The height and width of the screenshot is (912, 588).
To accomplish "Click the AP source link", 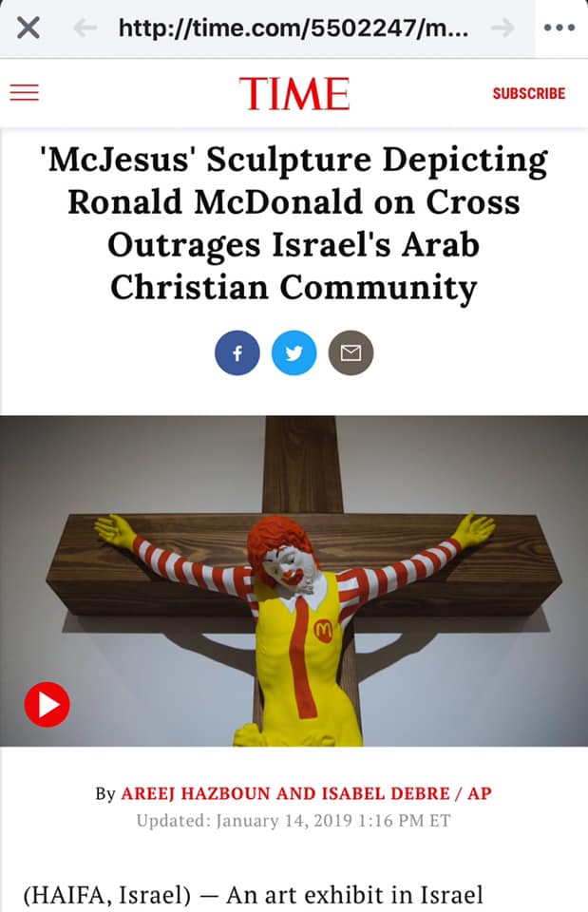I will point(480,793).
